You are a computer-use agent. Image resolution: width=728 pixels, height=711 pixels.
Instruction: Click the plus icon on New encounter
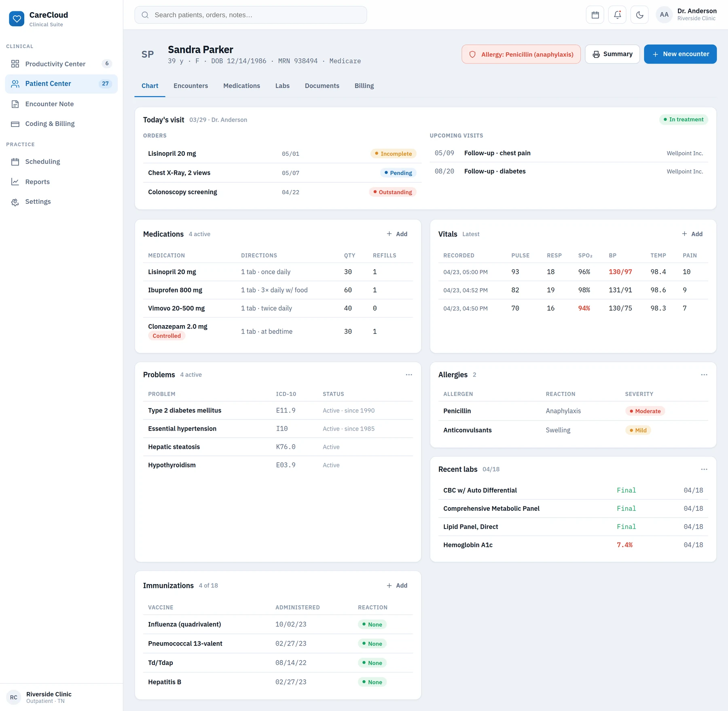pos(655,54)
